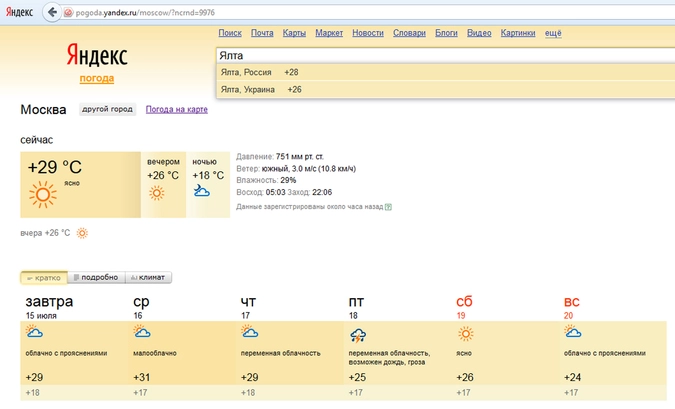Click the city search field containing Ялта
The height and width of the screenshot is (409, 675).
coord(440,56)
